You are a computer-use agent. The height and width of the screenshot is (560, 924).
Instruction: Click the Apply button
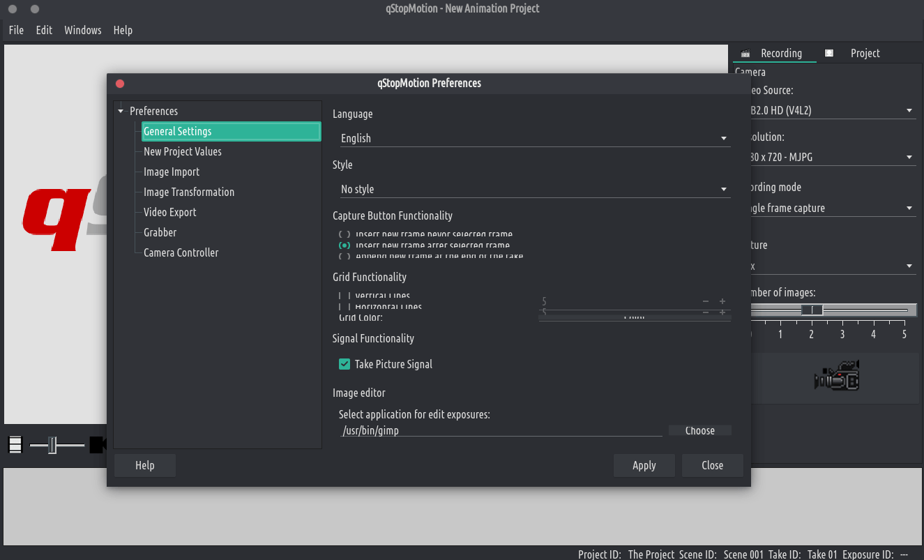644,465
